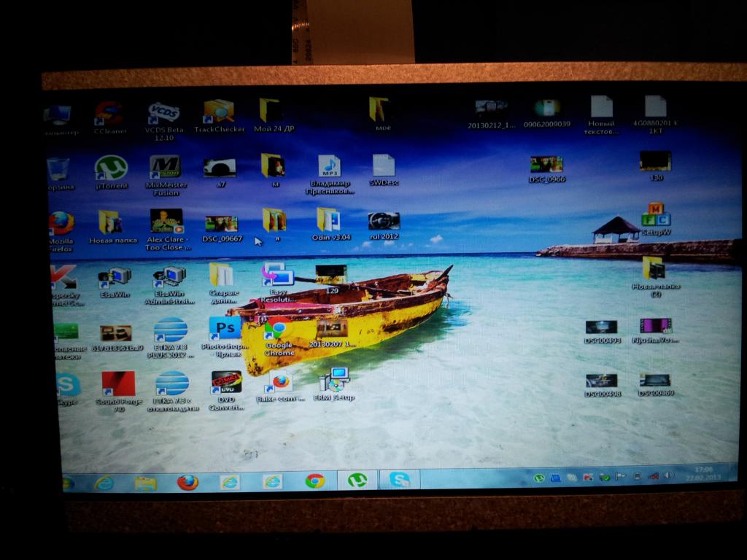Click the Firefox button in taskbar
The image size is (747, 560).
tap(187, 482)
